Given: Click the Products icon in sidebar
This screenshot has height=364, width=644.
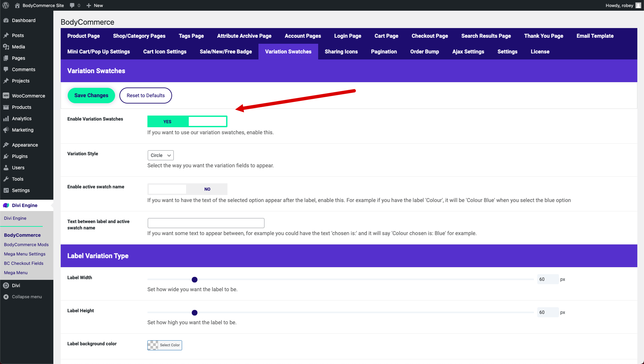Looking at the screenshot, I should point(6,107).
